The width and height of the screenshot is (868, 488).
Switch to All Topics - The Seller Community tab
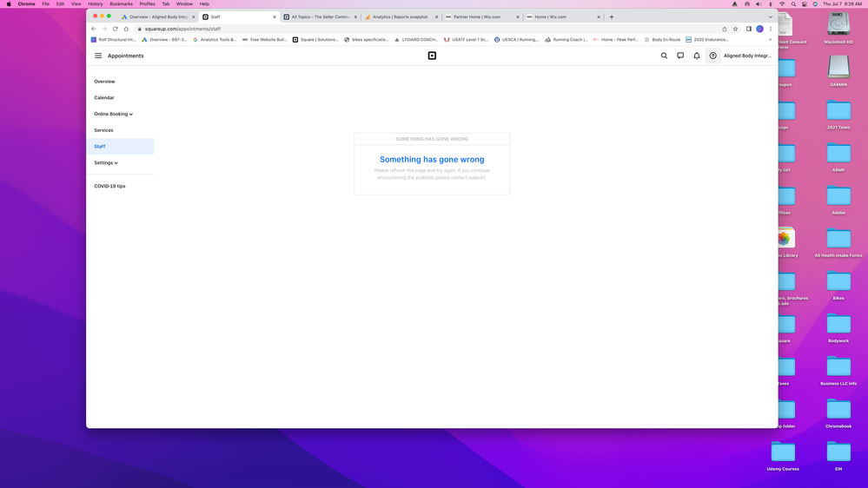tap(320, 16)
